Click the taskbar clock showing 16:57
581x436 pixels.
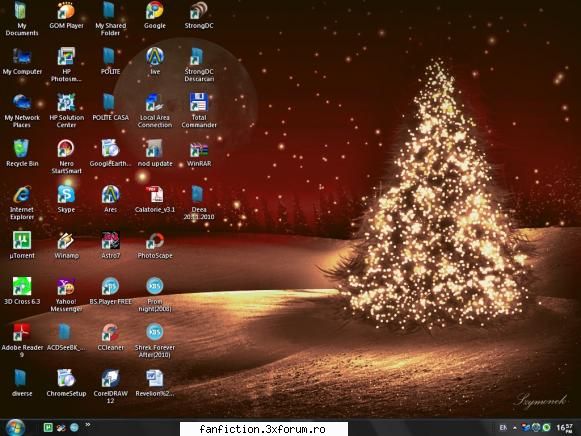(x=564, y=428)
